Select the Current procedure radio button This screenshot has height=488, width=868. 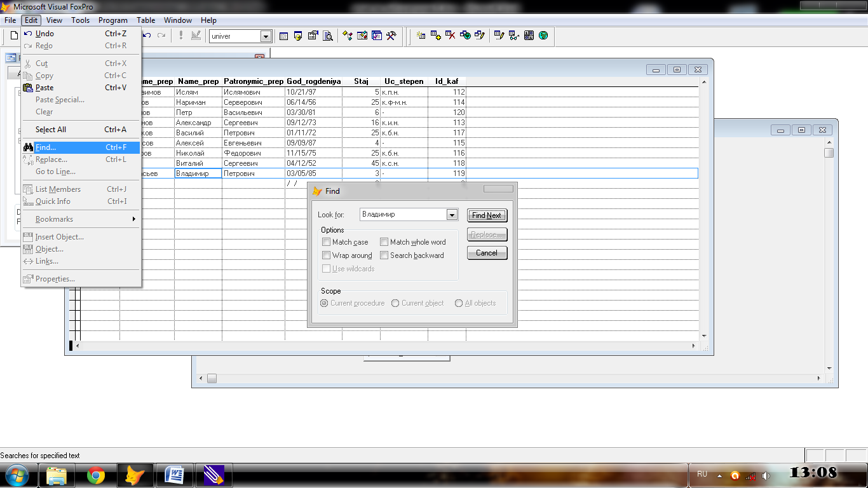(325, 303)
